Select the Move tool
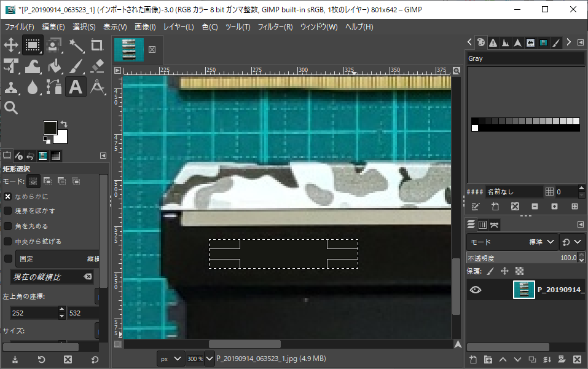Viewport: 588px width, 369px height. pyautogui.click(x=11, y=46)
